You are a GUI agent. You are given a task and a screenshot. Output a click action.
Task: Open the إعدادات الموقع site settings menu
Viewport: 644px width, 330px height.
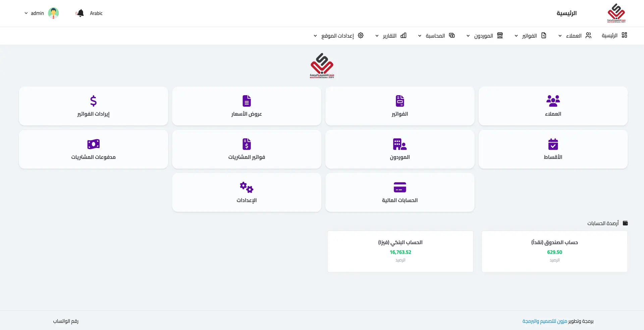click(x=338, y=36)
